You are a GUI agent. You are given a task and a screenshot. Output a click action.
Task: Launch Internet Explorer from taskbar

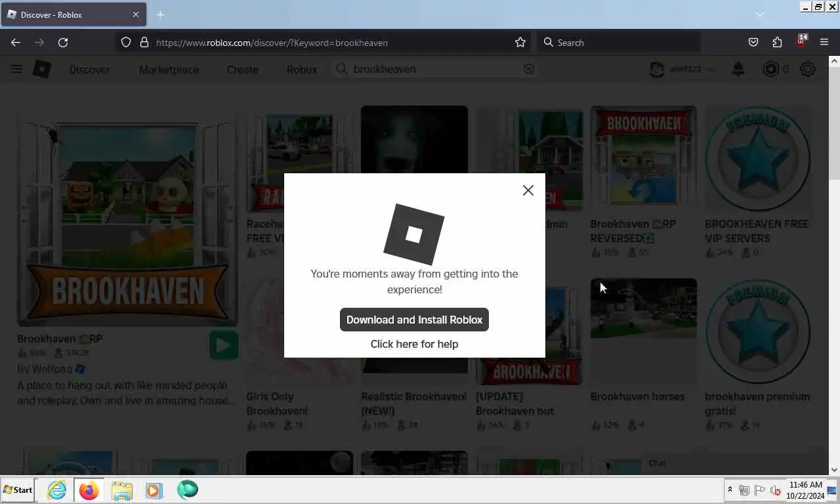57,490
